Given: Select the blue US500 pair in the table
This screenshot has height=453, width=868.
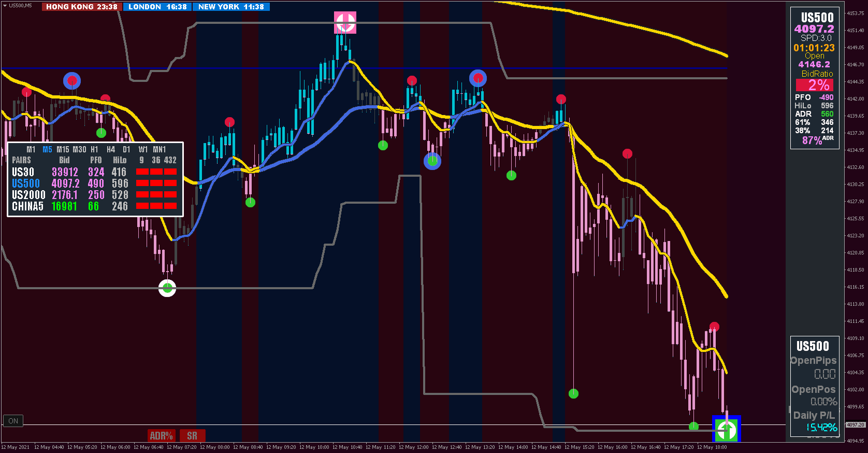Looking at the screenshot, I should (26, 183).
